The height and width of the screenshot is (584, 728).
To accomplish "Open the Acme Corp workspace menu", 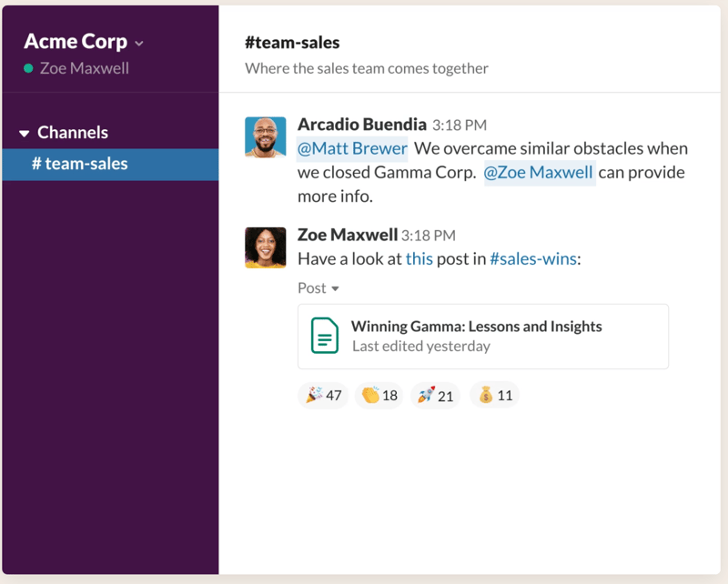I will click(84, 42).
